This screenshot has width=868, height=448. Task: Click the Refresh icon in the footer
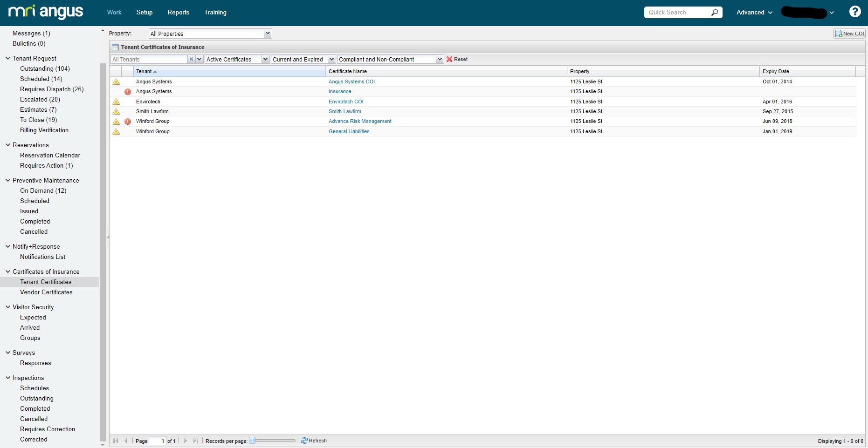(x=304, y=441)
